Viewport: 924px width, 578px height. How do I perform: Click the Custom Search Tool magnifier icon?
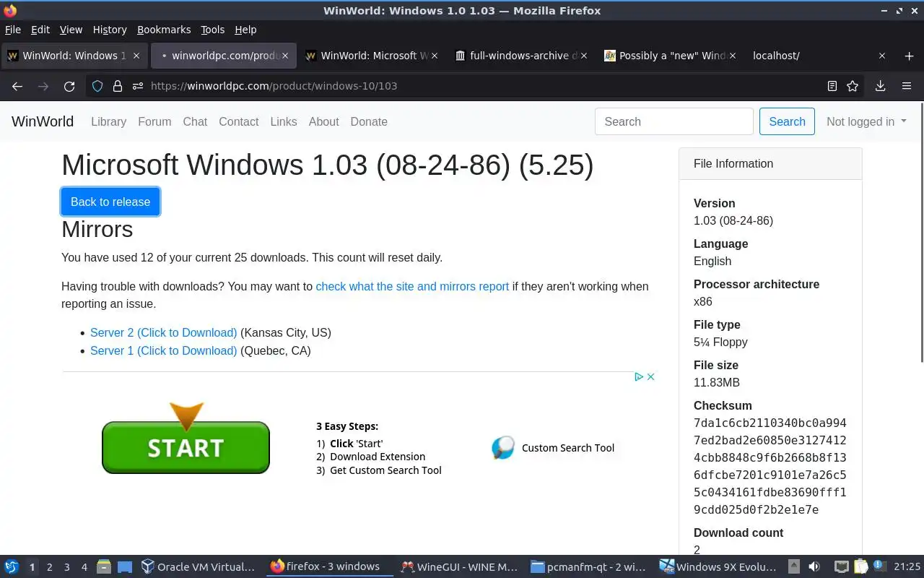[x=503, y=448]
